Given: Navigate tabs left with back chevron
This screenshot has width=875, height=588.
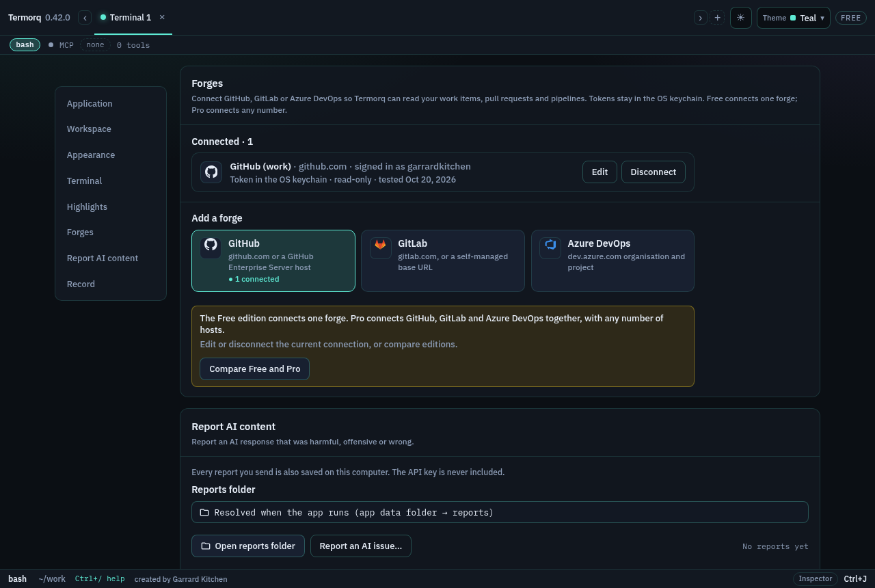Looking at the screenshot, I should pos(85,18).
